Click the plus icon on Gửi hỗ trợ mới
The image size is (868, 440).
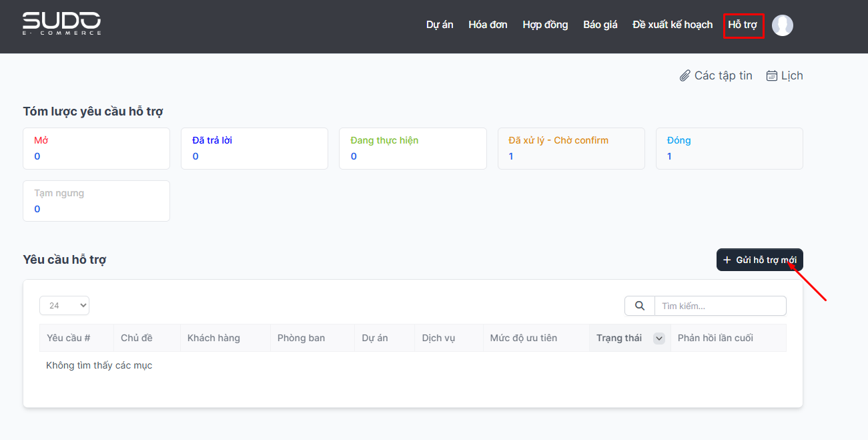pos(727,260)
